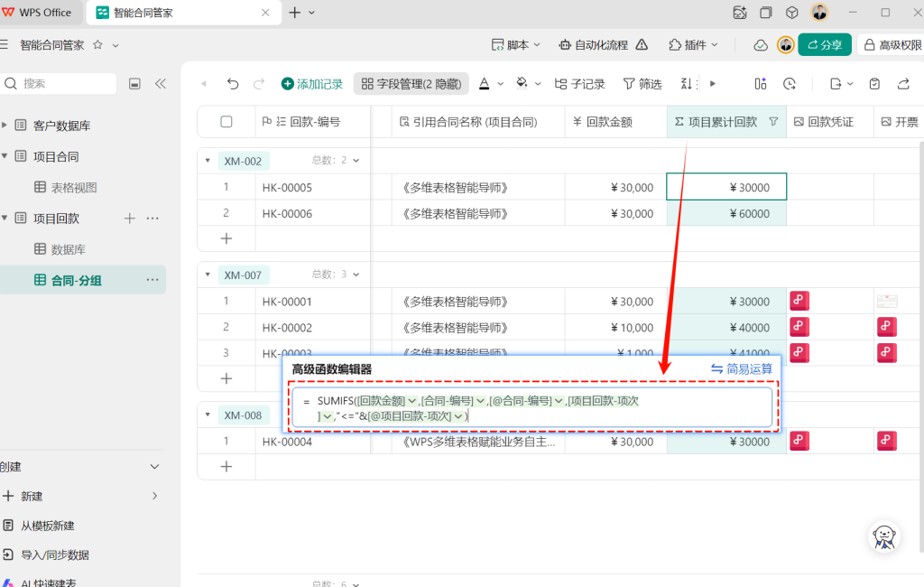Select cell ¥60000 in HK-00006 row
This screenshot has height=587, width=924.
pos(726,213)
